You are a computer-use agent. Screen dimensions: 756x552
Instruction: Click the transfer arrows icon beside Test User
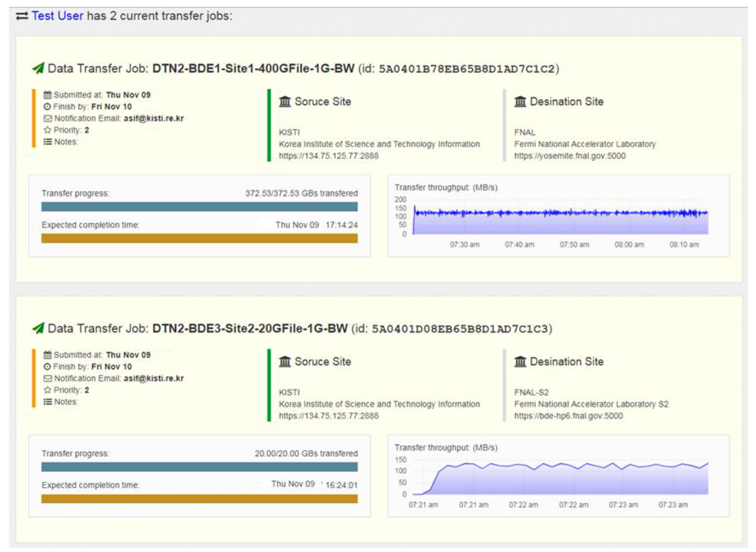[22, 16]
